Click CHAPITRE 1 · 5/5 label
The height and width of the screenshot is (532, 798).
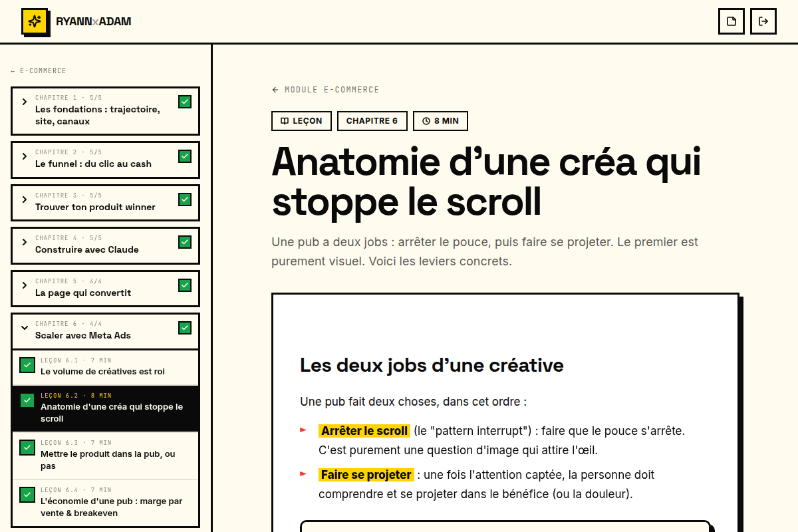tap(68, 98)
